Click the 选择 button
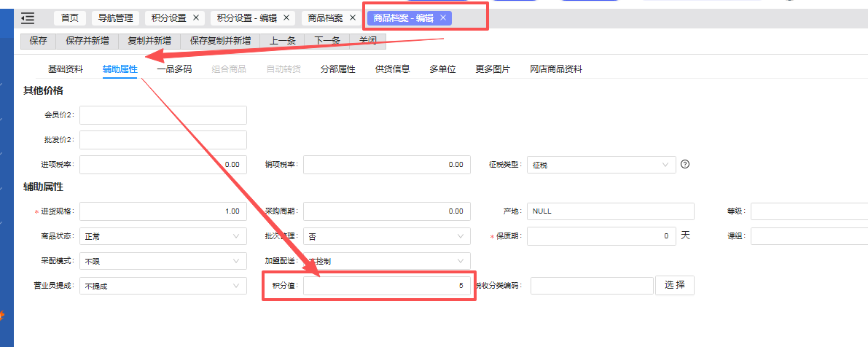868x347 pixels. coord(675,286)
